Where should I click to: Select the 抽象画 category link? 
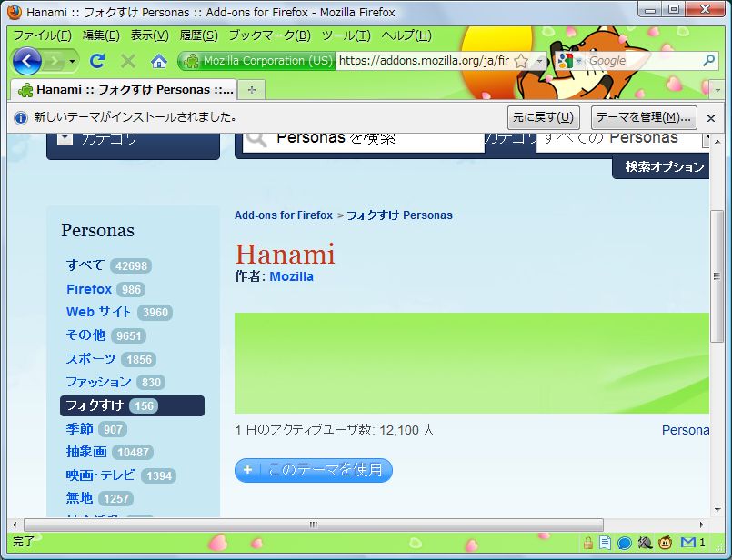(x=86, y=452)
